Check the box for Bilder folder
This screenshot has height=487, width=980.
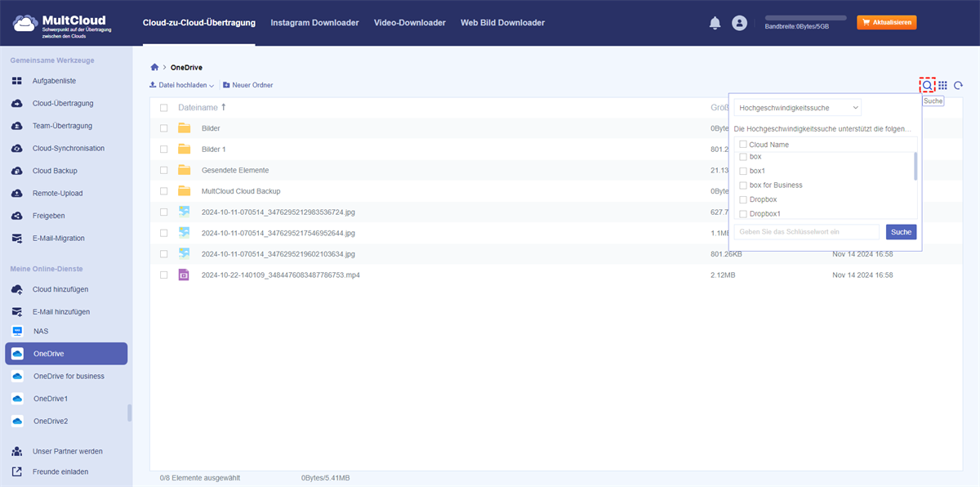164,128
